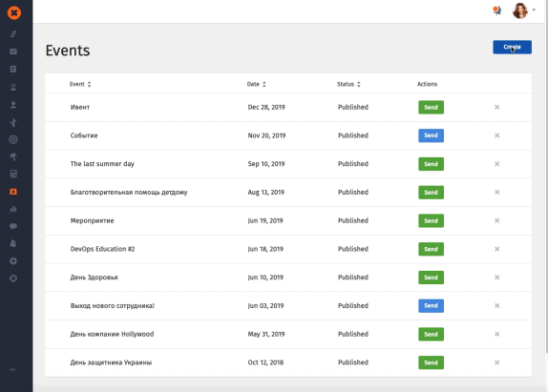Sort table by Date column
This screenshot has width=548, height=392.
256,84
